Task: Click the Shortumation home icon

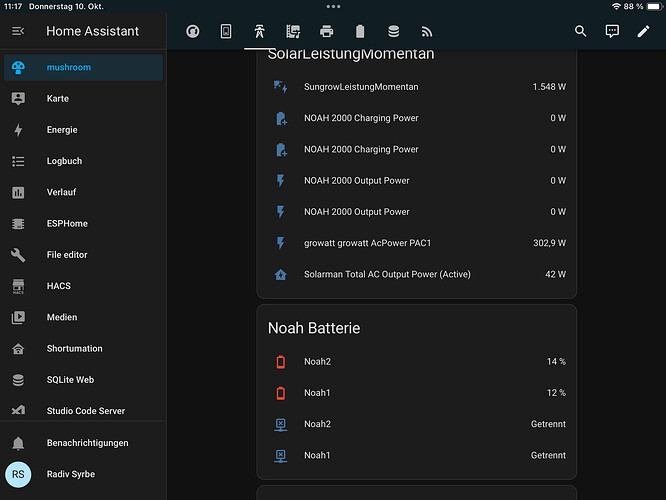Action: [18, 349]
